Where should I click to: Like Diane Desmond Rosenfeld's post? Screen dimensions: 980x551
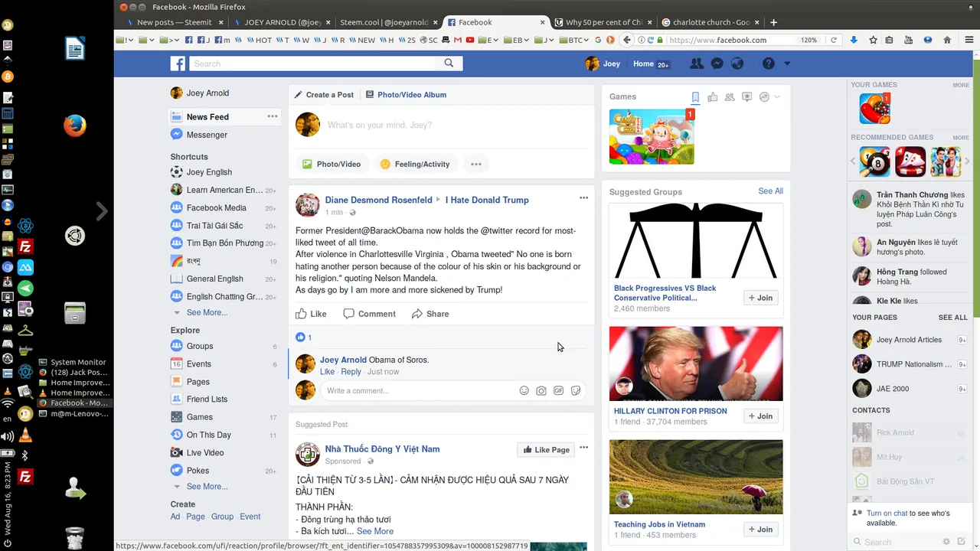[x=312, y=314]
